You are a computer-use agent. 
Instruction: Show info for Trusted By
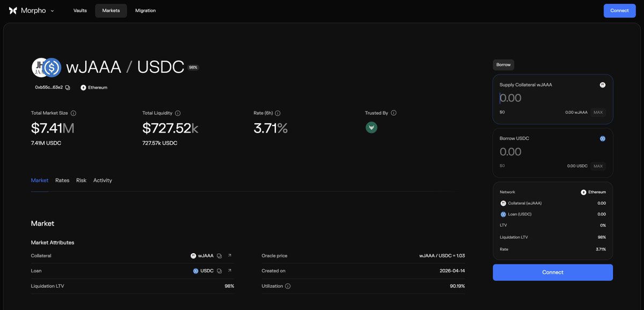coord(393,113)
